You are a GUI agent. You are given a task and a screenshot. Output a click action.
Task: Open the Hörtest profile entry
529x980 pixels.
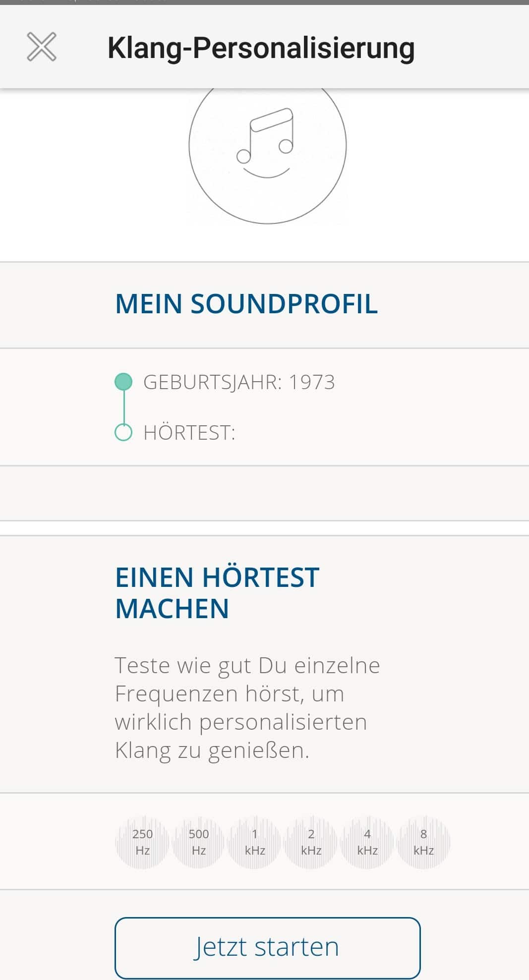click(189, 433)
